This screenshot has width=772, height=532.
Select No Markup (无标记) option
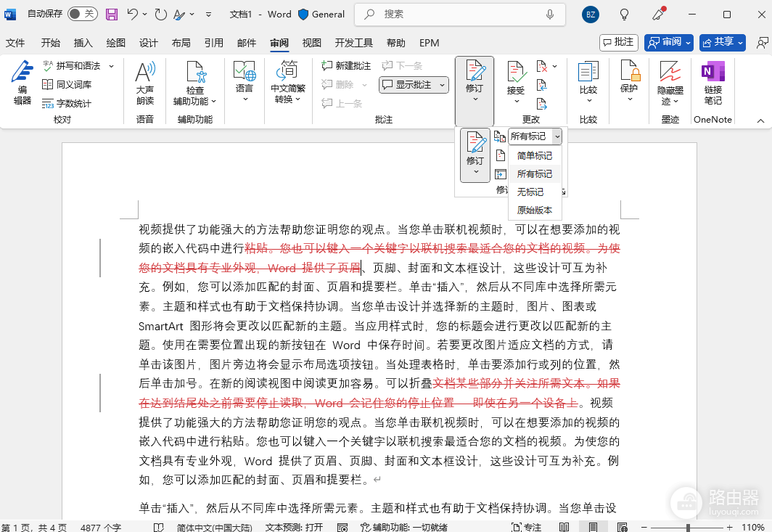535,192
